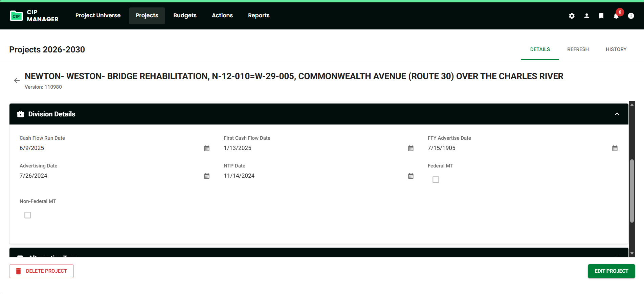Open calendar for Cash Flow Run Date

tap(207, 148)
